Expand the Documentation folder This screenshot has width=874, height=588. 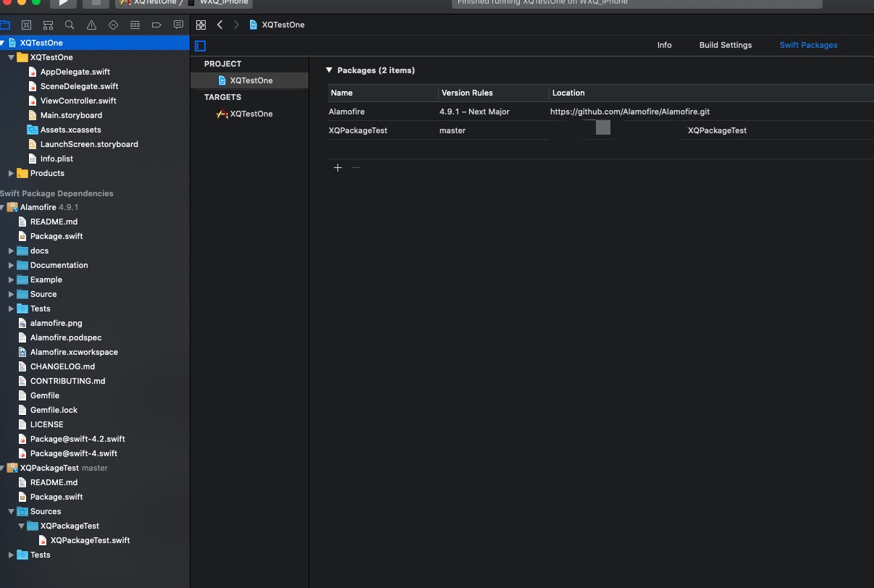[11, 265]
